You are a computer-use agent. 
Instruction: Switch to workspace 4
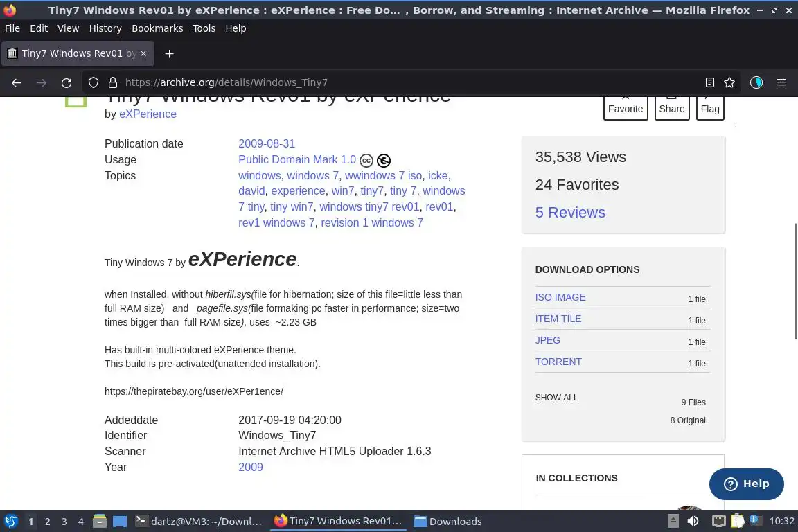click(81, 522)
